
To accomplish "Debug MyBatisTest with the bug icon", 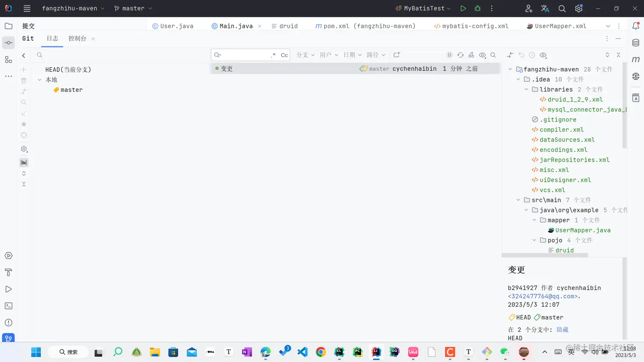I will tap(477, 8).
